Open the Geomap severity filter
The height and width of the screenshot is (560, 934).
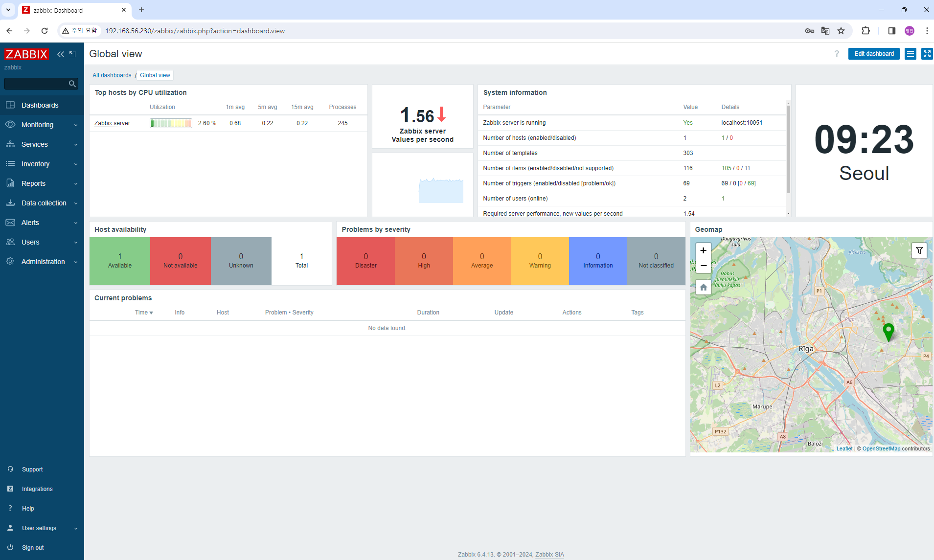pyautogui.click(x=919, y=250)
